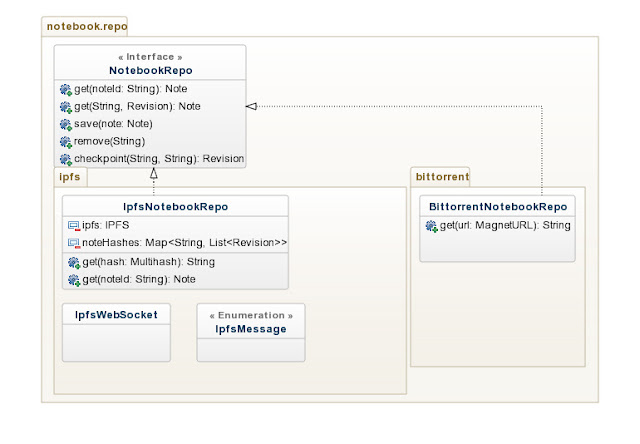This screenshot has width=640, height=444.
Task: Select the save(note: Note) method icon
Action: click(66, 124)
